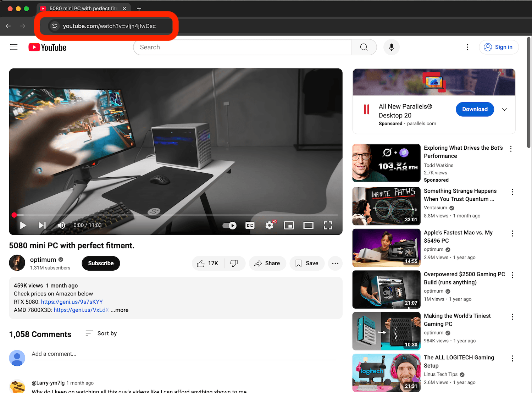Toggle the autoplay switch
Screen dimensions: 532x393
coord(229,225)
